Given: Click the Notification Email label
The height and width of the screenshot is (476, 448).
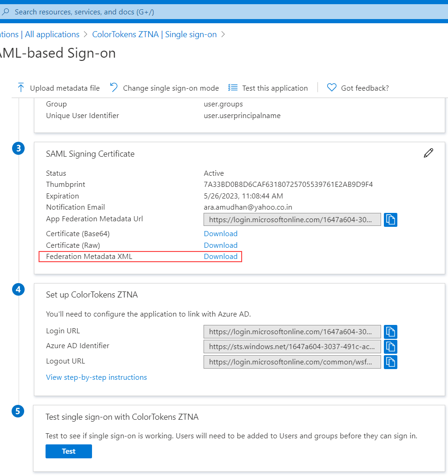Looking at the screenshot, I should (x=75, y=207).
